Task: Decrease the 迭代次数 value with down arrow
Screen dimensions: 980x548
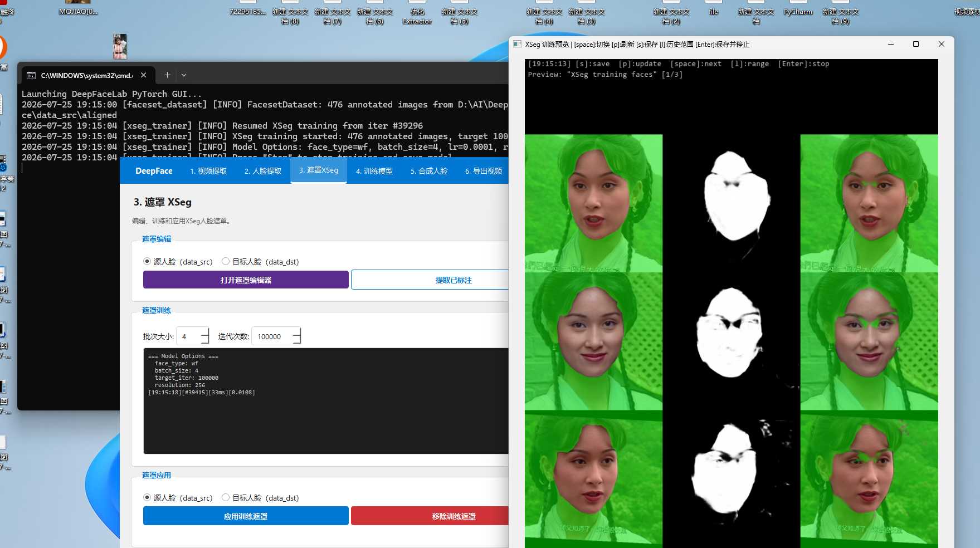Action: point(296,340)
